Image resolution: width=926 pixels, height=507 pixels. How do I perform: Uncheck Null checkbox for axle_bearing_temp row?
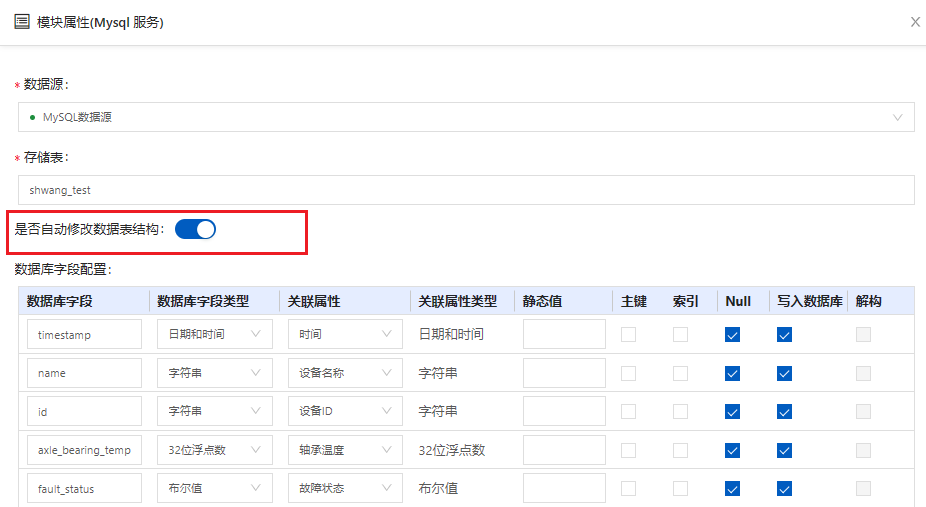point(732,450)
